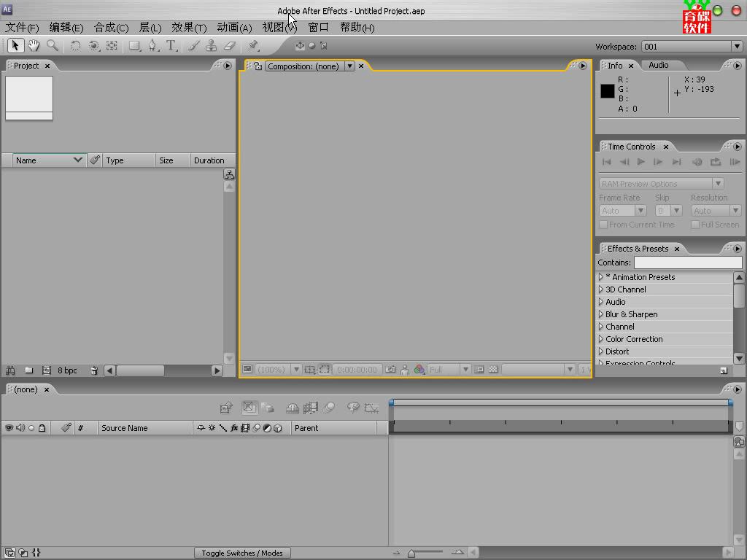
Task: Click the black color swatch in Info panel
Action: pyautogui.click(x=608, y=91)
